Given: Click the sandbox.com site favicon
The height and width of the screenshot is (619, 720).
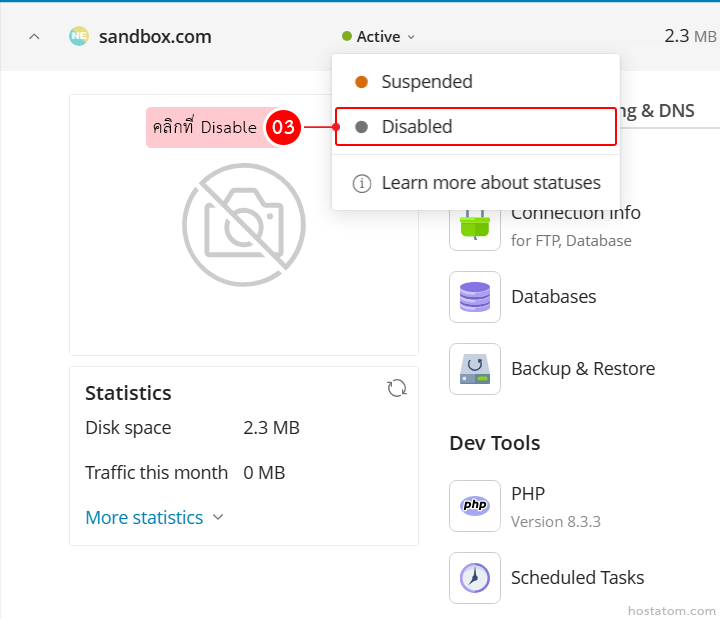Looking at the screenshot, I should click(79, 37).
